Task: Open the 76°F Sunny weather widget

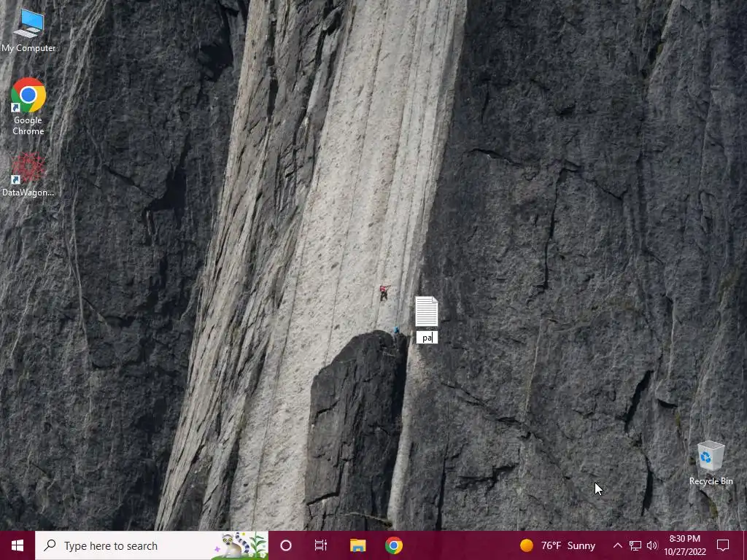Action: pyautogui.click(x=558, y=545)
